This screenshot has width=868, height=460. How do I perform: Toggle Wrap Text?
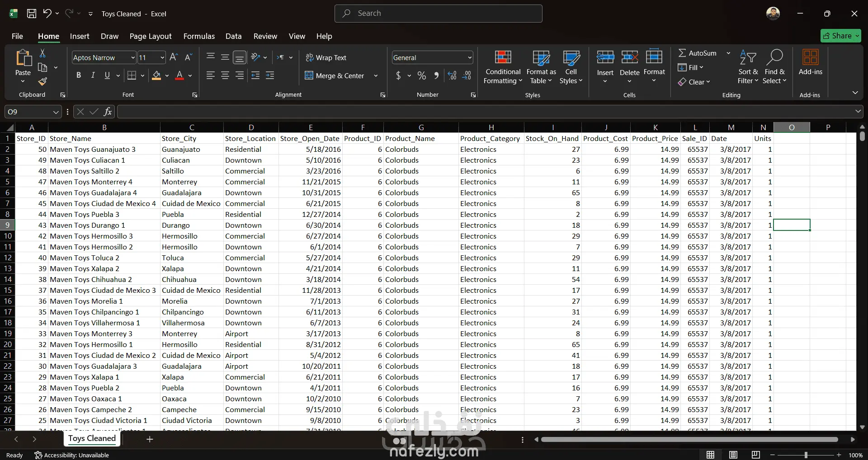pyautogui.click(x=326, y=57)
